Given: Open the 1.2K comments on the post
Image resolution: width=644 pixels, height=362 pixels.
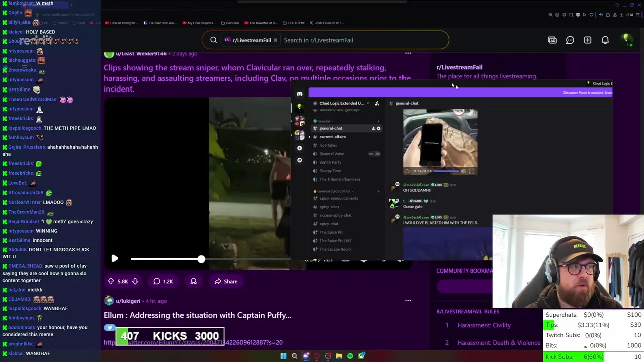Looking at the screenshot, I should (x=163, y=281).
